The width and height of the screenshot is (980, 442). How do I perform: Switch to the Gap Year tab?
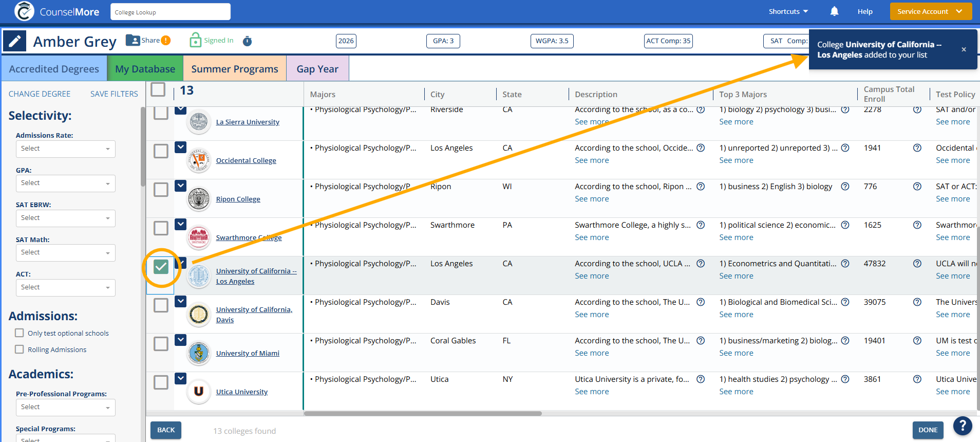click(x=317, y=68)
